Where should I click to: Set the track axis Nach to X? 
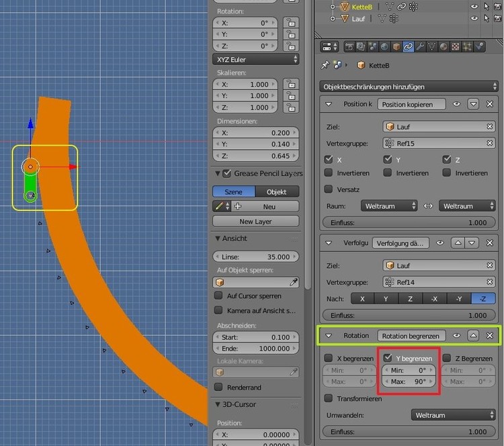pyautogui.click(x=363, y=299)
